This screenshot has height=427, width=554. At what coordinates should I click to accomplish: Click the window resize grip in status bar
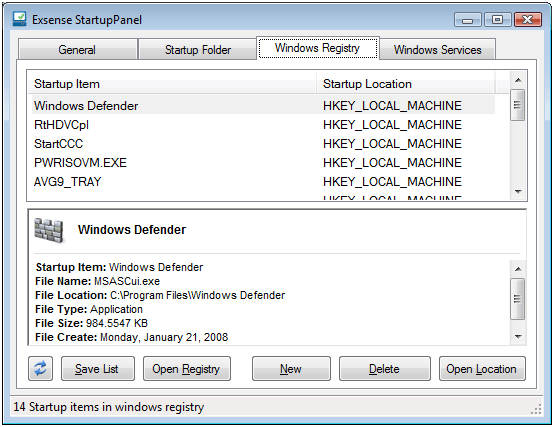[x=536, y=409]
